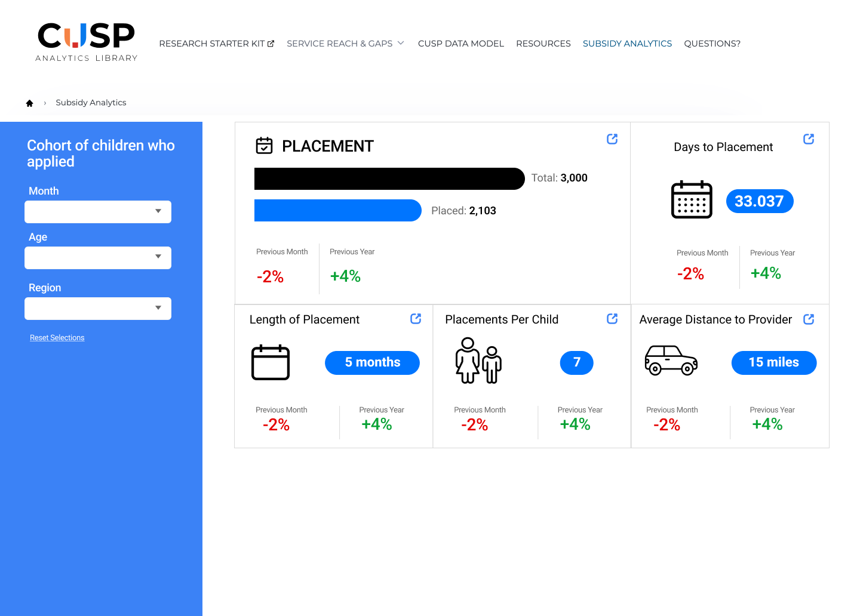Image resolution: width=860 pixels, height=616 pixels.
Task: Open Research Starter Kit link
Action: point(216,44)
